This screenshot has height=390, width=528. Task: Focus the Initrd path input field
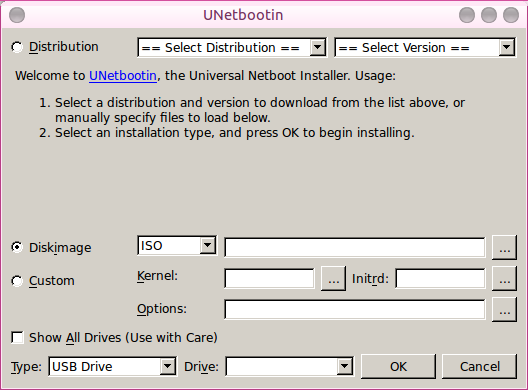click(440, 279)
